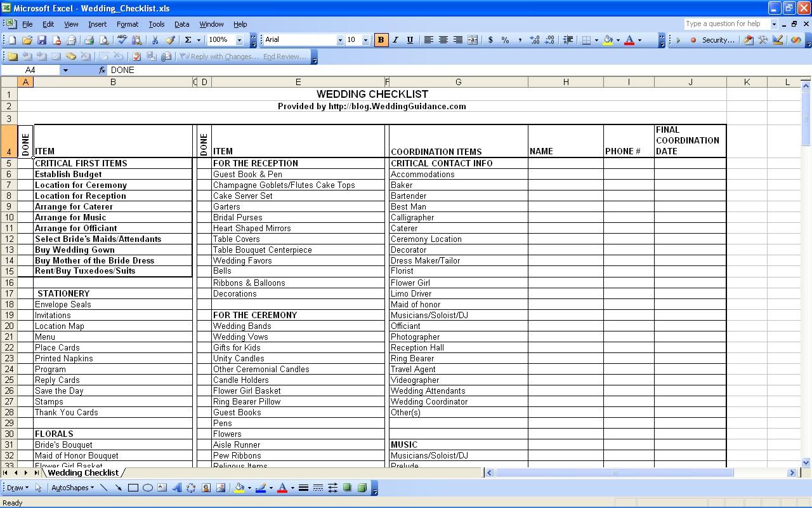Click the Percent Style icon

click(x=505, y=40)
